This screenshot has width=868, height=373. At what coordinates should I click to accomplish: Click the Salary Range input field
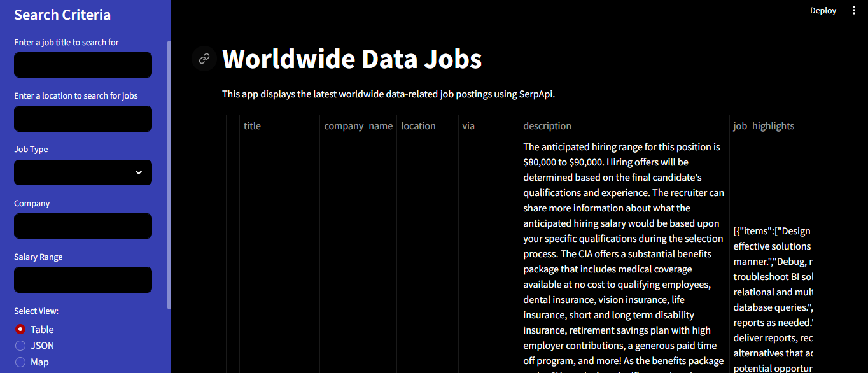click(83, 279)
